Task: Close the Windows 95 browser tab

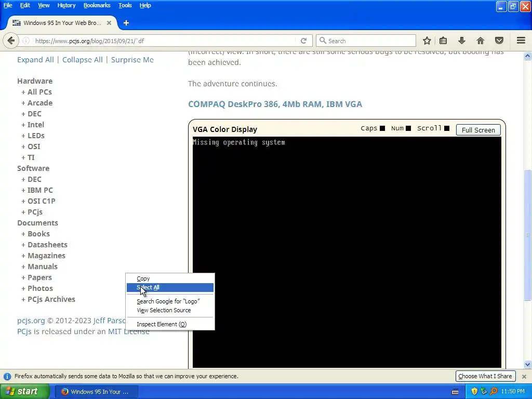Action: [x=109, y=23]
